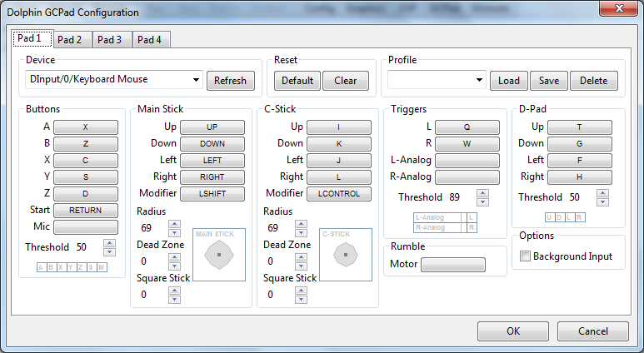Remap C-Stick Left set to J

pos(339,161)
